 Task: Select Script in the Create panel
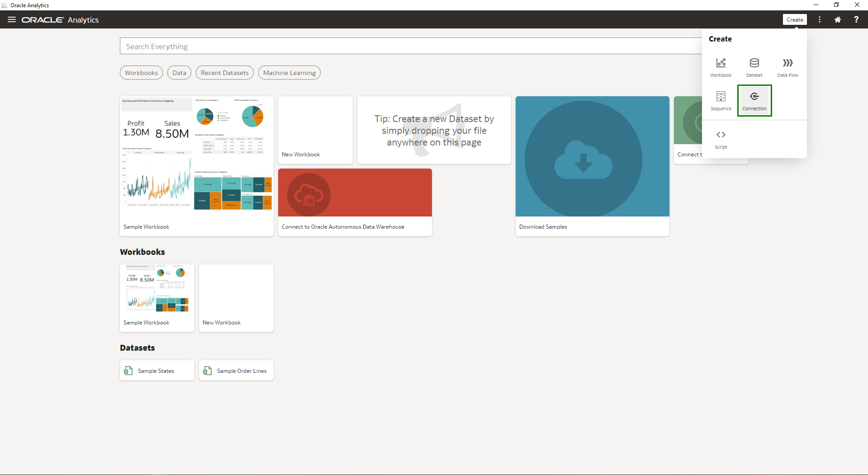pos(721,139)
